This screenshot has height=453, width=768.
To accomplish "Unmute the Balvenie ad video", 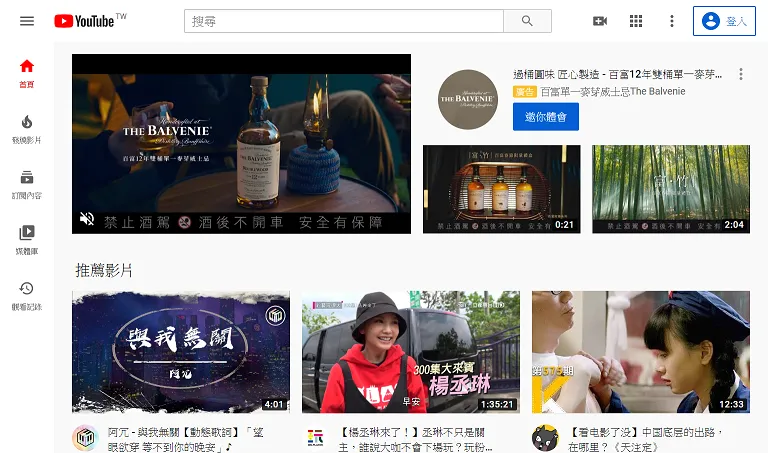I will coord(87,219).
